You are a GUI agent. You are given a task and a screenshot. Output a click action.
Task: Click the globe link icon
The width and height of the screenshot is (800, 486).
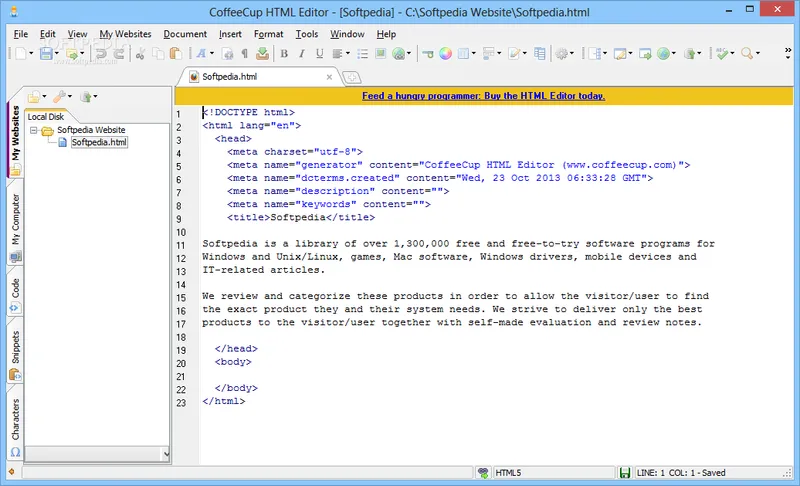click(399, 53)
